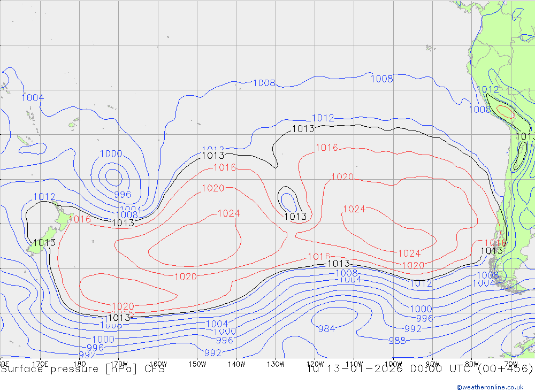Click the 130W longitude label
535x392 pixels.
(x=276, y=364)
